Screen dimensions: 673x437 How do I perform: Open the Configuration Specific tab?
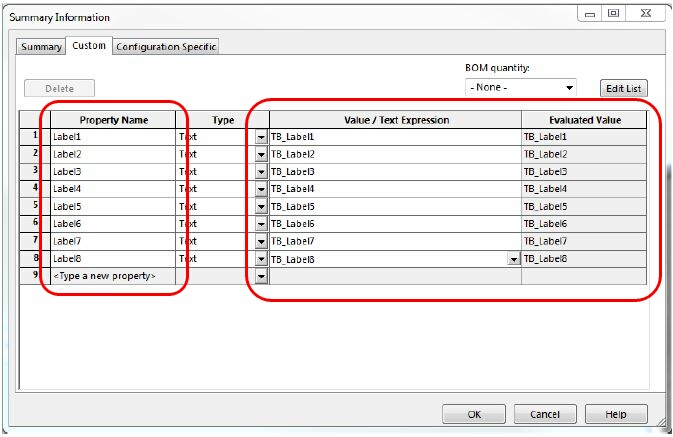point(166,47)
